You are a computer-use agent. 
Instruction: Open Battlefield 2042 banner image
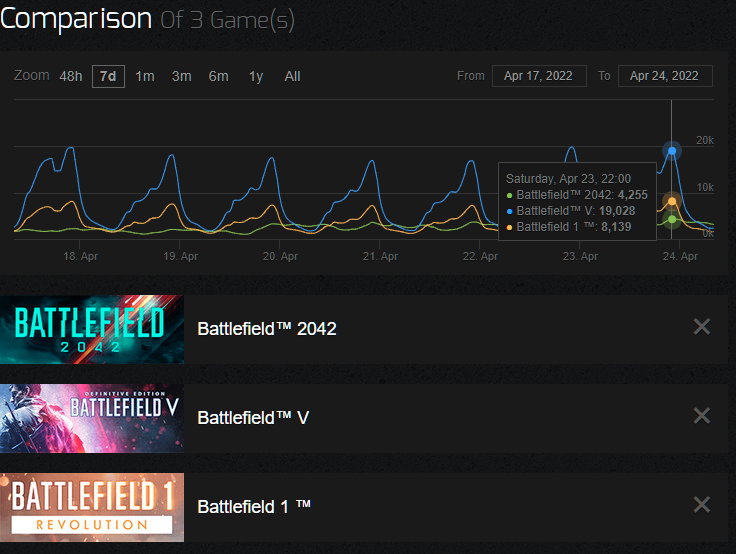[x=92, y=329]
